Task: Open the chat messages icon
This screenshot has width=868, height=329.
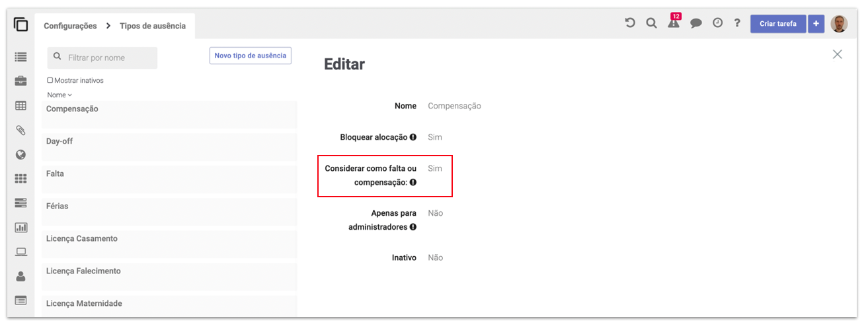Action: click(696, 23)
